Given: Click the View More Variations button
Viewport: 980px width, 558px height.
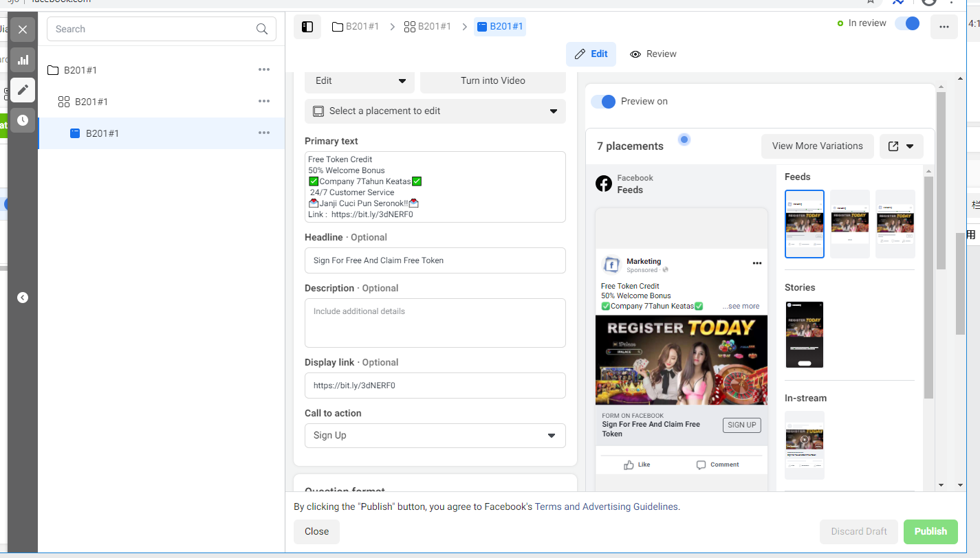Looking at the screenshot, I should click(x=817, y=146).
